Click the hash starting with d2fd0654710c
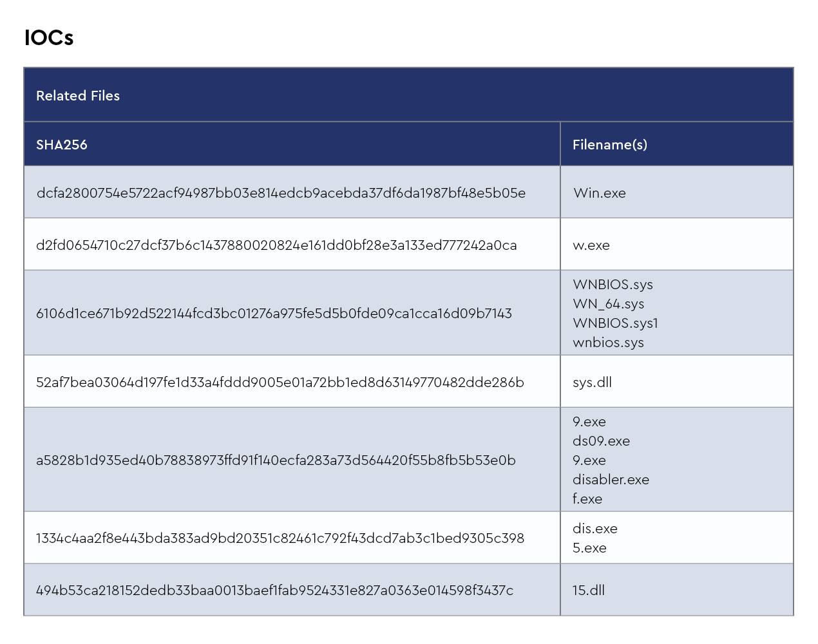This screenshot has height=644, width=818. pyautogui.click(x=276, y=245)
